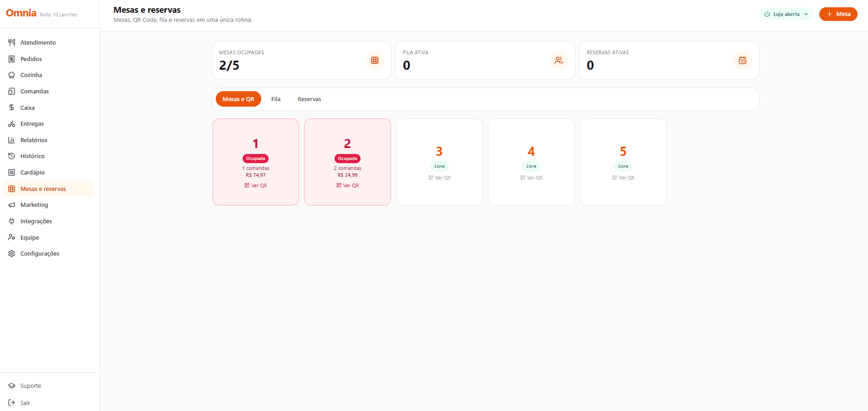Go to Histórico in the sidebar

[x=48, y=156]
